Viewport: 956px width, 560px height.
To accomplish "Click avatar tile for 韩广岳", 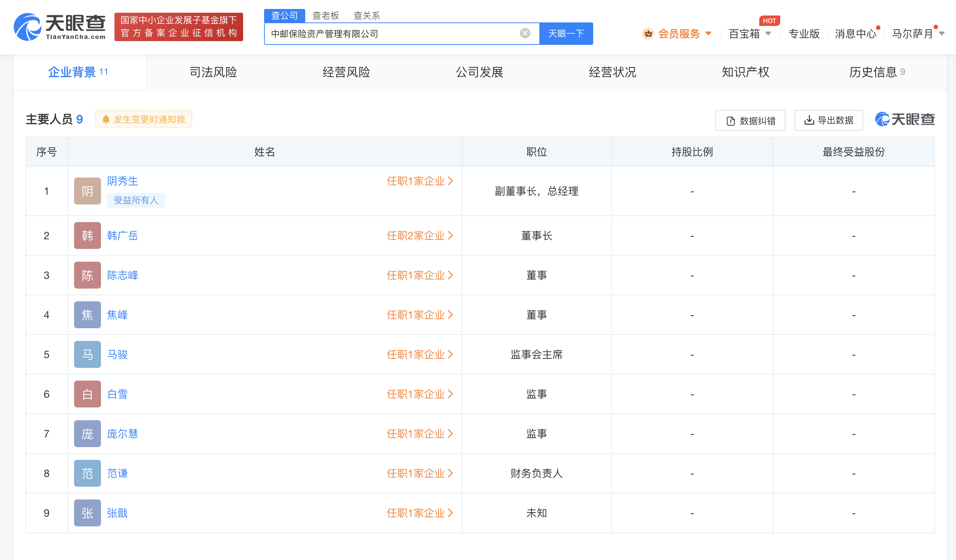I will [x=87, y=236].
